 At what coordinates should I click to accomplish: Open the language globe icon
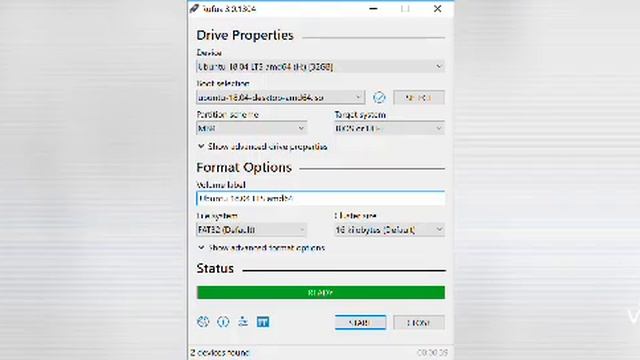pos(203,322)
